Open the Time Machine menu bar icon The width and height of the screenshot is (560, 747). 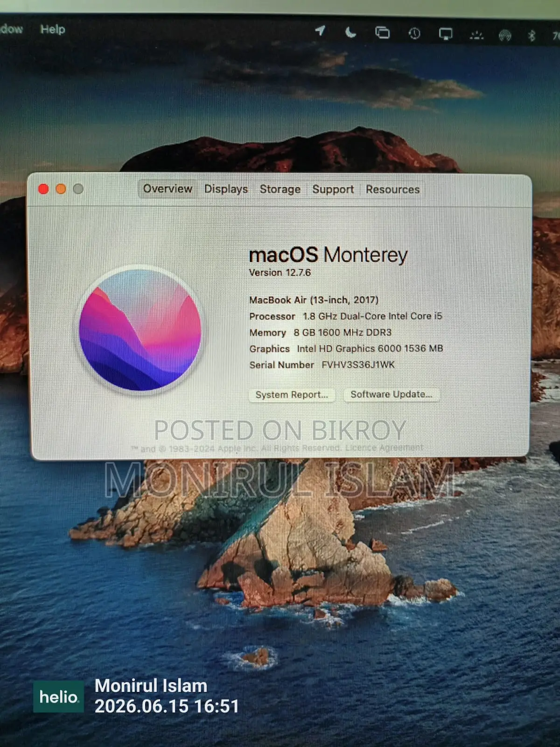point(414,34)
